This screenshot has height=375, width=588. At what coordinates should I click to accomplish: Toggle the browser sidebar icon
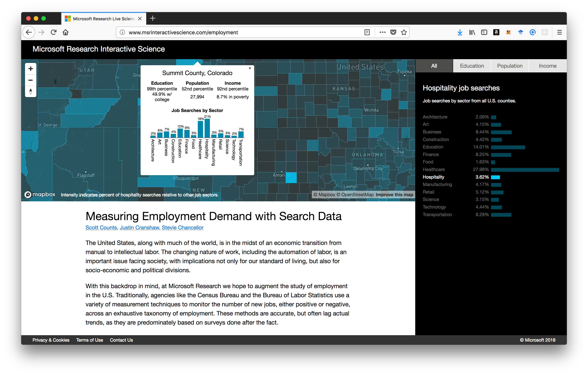point(484,32)
